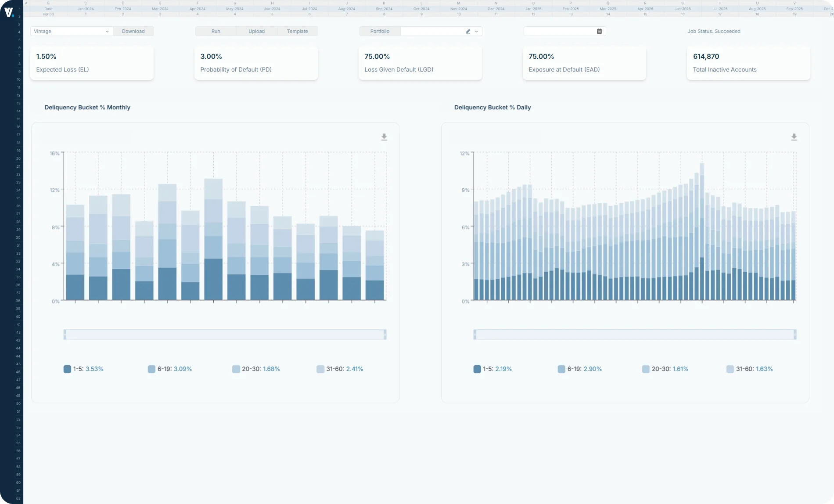Click the Job Status: Succeeded label
Image resolution: width=834 pixels, height=504 pixels.
(714, 31)
